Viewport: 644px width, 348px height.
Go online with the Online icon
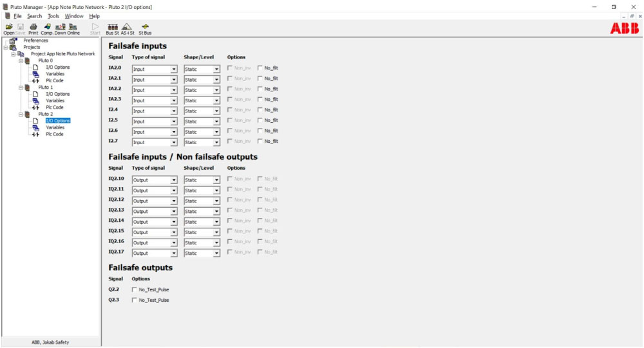(73, 27)
